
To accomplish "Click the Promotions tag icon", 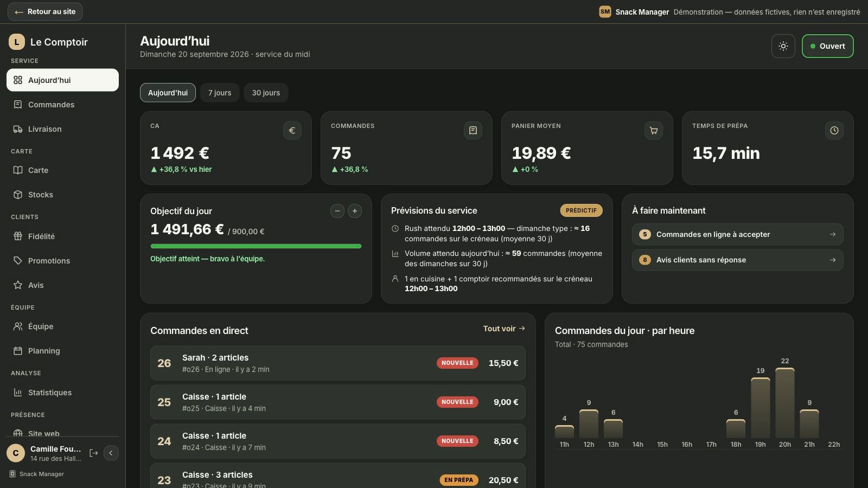I will click(18, 261).
